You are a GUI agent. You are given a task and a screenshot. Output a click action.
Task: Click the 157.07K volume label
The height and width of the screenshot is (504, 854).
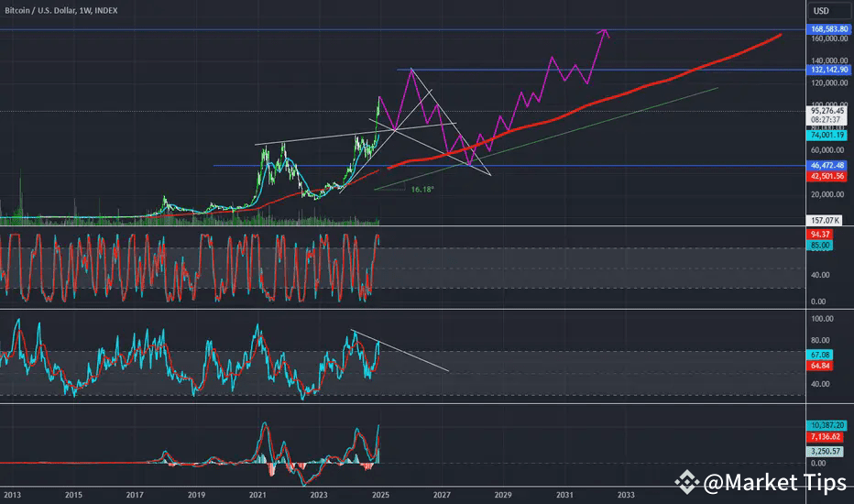825,220
